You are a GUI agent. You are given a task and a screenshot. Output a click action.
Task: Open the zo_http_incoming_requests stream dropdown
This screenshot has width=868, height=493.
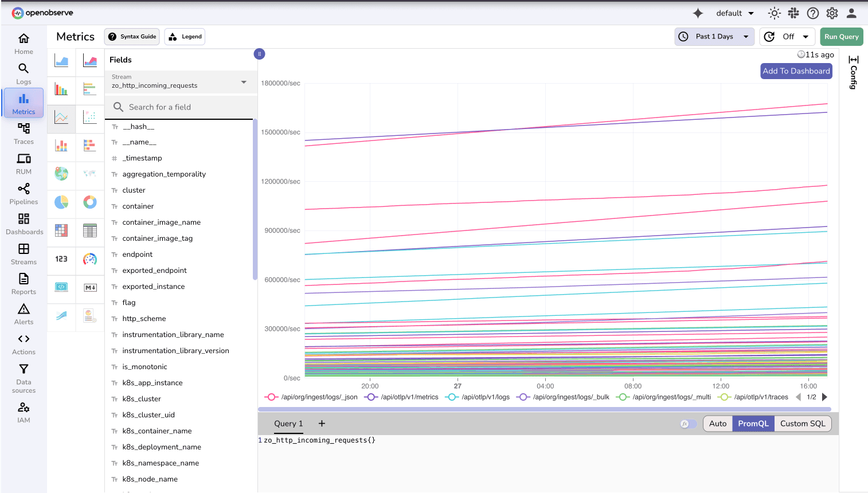pos(181,82)
